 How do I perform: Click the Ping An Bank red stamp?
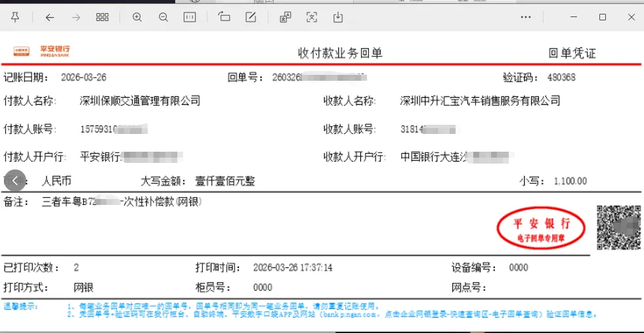click(x=542, y=229)
